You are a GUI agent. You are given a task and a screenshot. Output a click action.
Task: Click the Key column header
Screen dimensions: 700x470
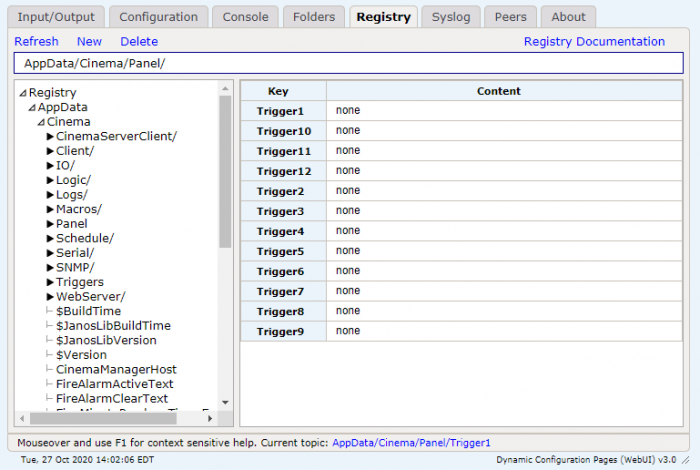pyautogui.click(x=283, y=91)
